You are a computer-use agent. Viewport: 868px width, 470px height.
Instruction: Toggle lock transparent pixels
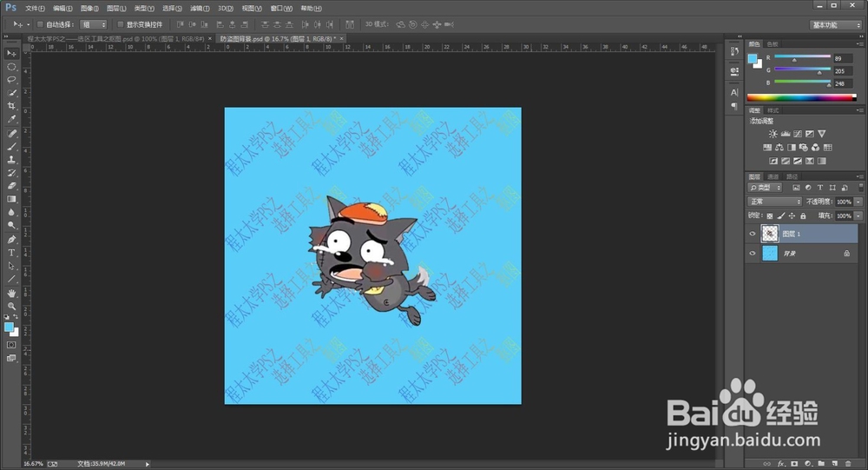click(x=769, y=215)
